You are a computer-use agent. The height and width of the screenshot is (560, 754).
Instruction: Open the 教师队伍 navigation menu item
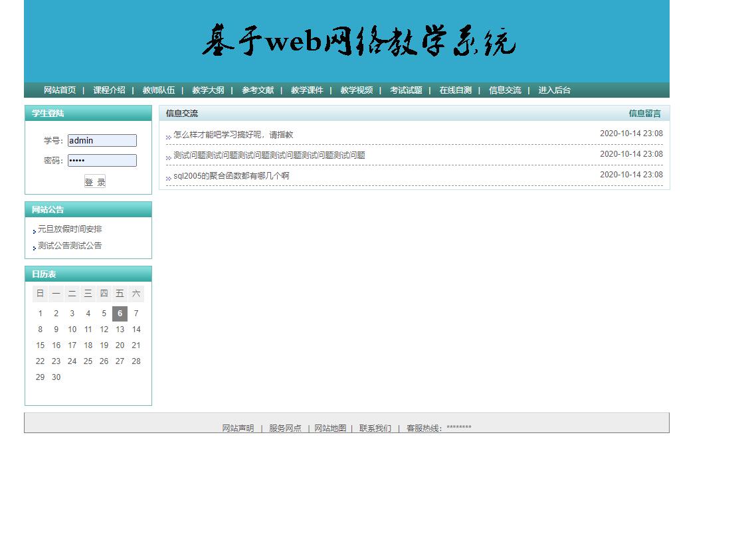(159, 90)
